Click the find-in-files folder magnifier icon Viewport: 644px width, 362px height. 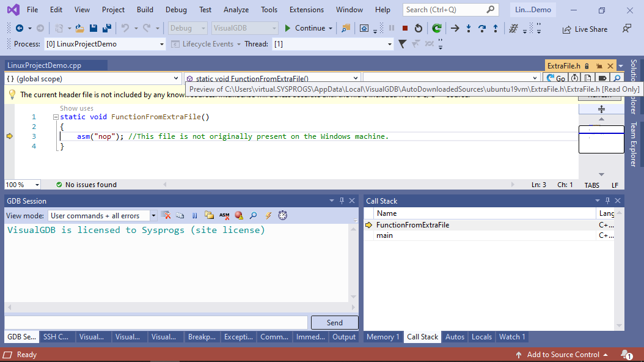346,28
